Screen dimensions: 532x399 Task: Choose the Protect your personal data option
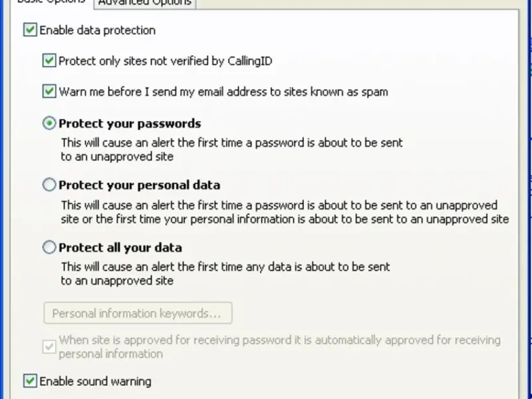(49, 185)
